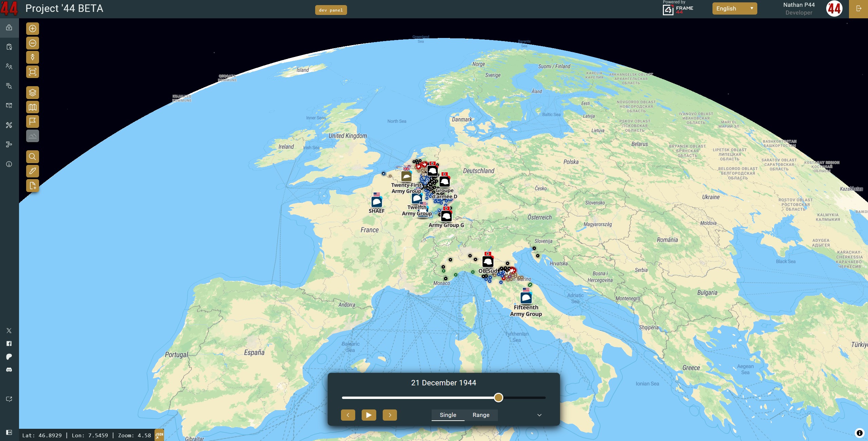This screenshot has height=441, width=868.
Task: Expand the timeline panel chevron
Action: tap(539, 415)
